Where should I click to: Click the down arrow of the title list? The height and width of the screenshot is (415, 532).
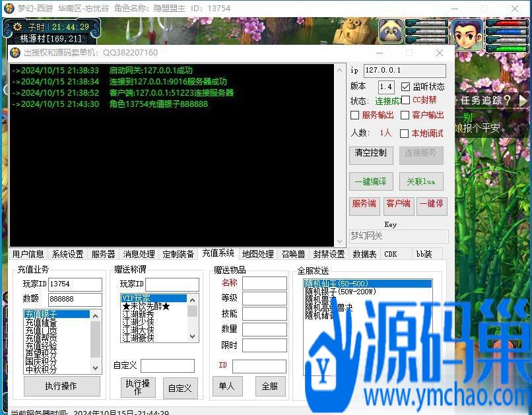point(193,337)
